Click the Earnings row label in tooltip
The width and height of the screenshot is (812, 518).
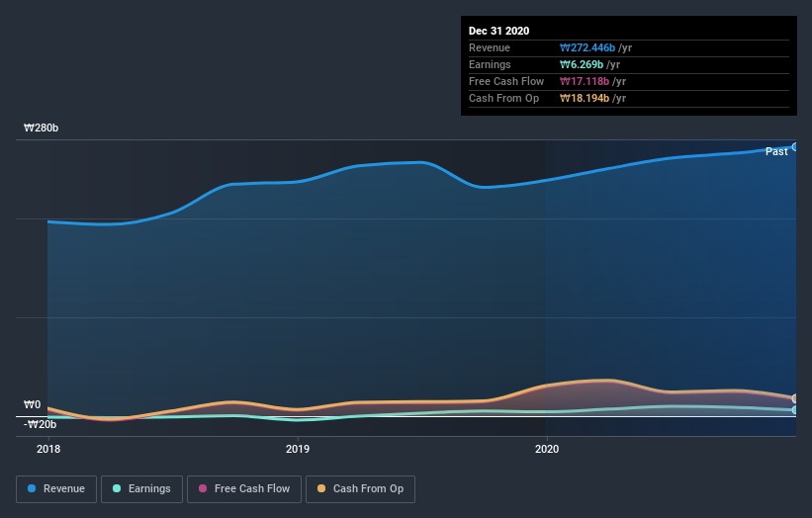click(490, 64)
